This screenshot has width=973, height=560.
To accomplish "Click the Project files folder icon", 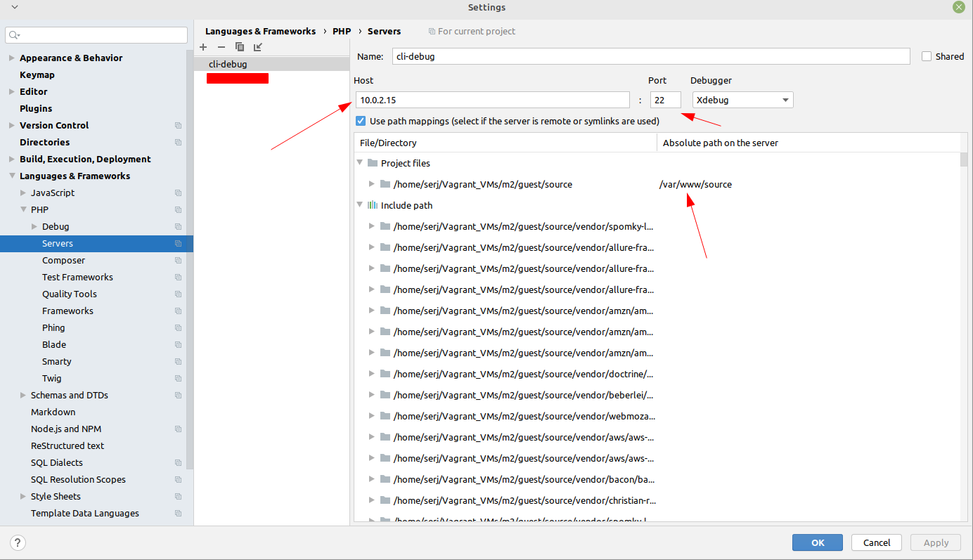I will point(372,163).
